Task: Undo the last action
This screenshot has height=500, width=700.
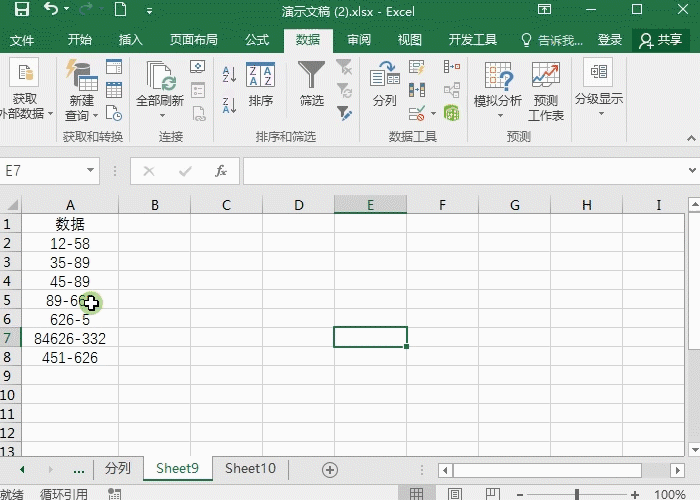Action: click(x=50, y=9)
